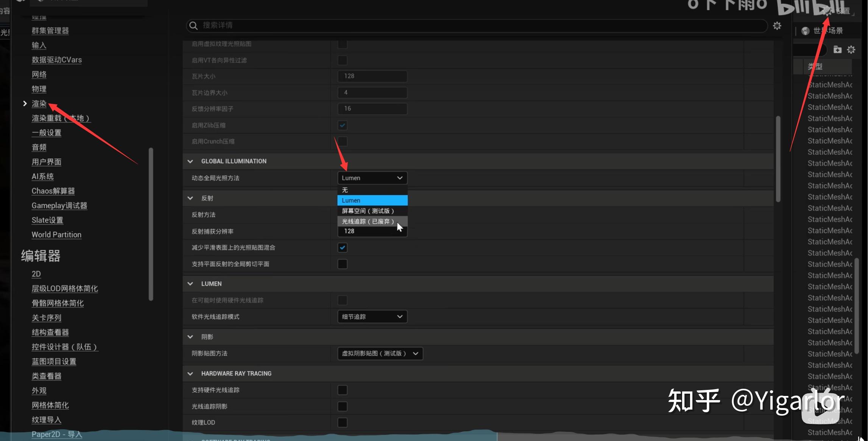The image size is (868, 441).
Task: Collapse the GLOBAL ILLUMINATION section
Action: click(x=190, y=161)
